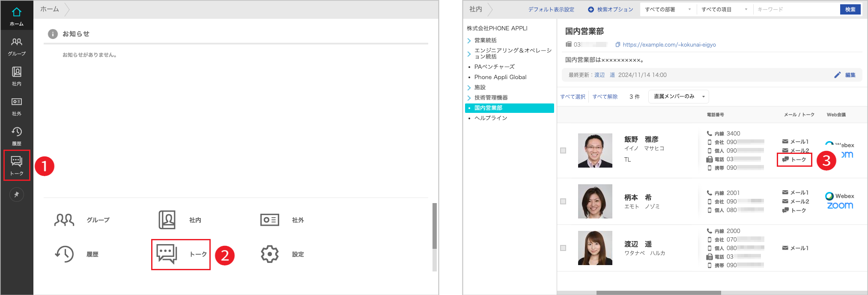Click the グループ icon on home panel
Screen dimensions: 868x295
(64, 220)
